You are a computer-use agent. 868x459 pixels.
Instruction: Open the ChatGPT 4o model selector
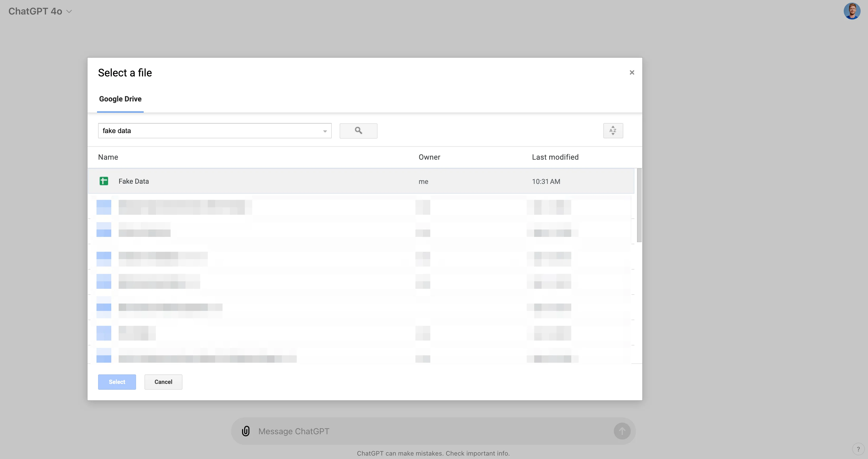pos(40,11)
